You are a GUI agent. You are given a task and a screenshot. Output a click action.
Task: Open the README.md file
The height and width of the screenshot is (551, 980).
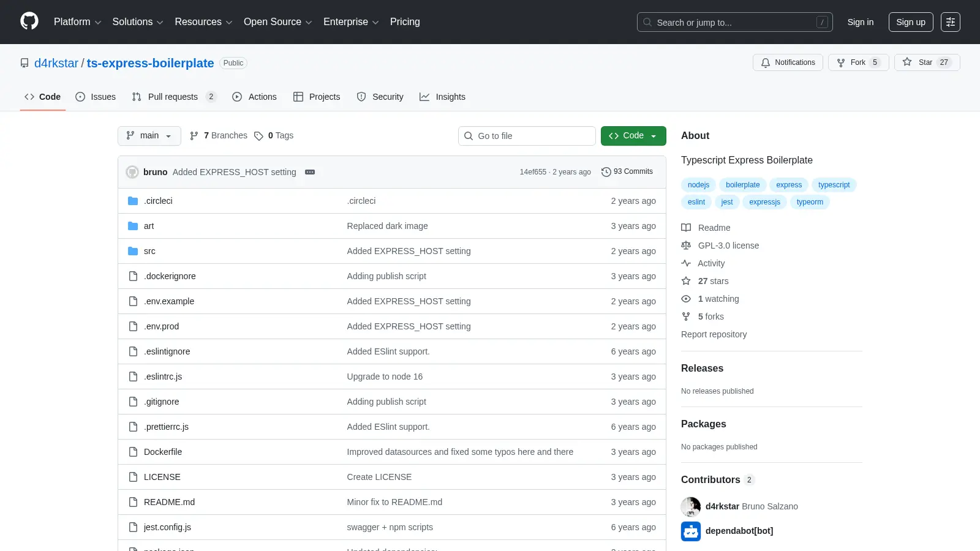(169, 502)
